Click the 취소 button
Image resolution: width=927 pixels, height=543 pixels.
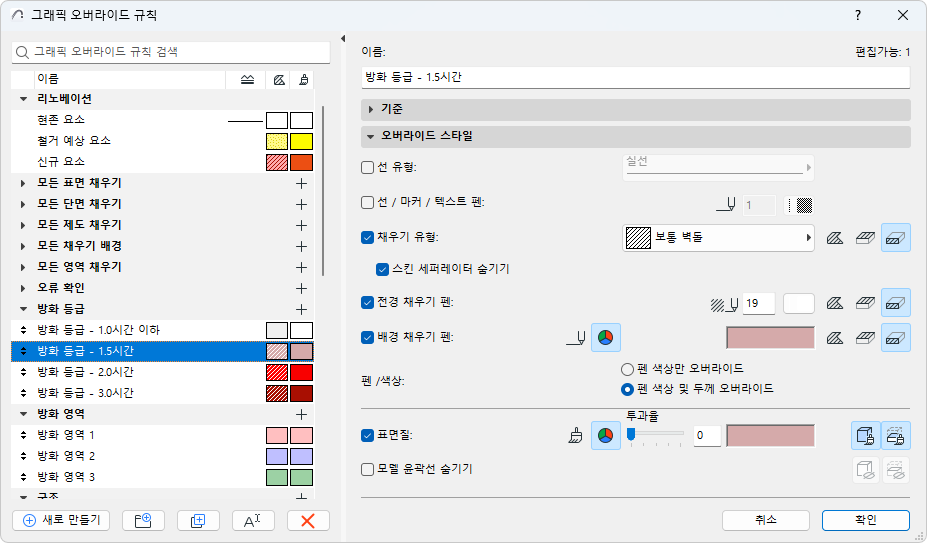766,520
